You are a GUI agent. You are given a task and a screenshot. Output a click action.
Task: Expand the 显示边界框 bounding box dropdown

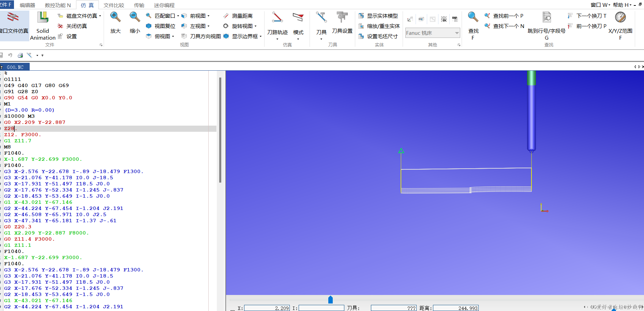click(260, 37)
